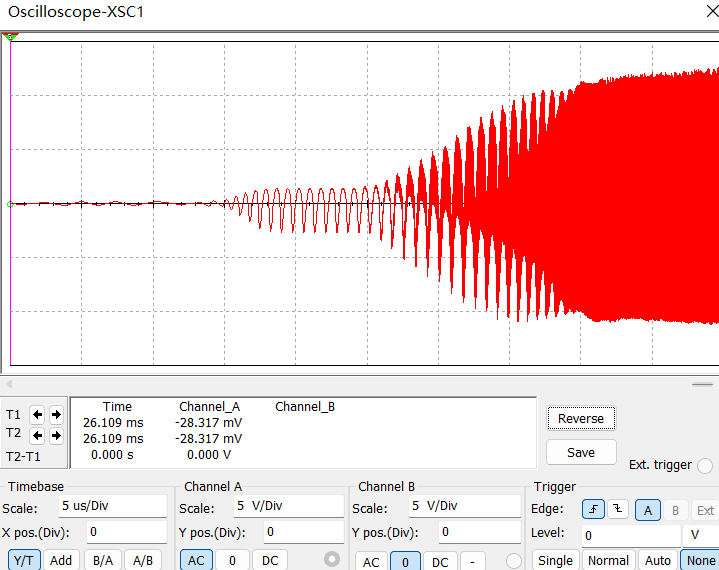This screenshot has height=570, width=719.
Task: Close the Oscilloscope-XSC1 window
Action: pos(712,11)
